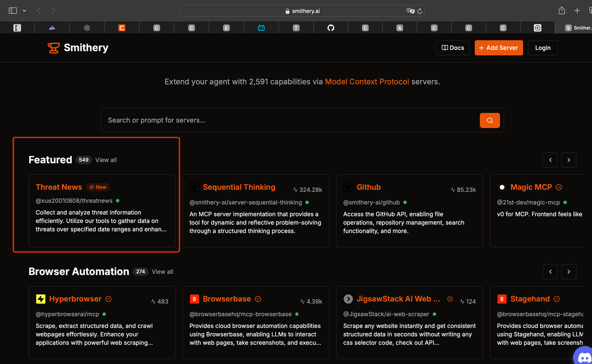Click the Smithery anvil logo
This screenshot has width=592, height=364.
[x=53, y=48]
